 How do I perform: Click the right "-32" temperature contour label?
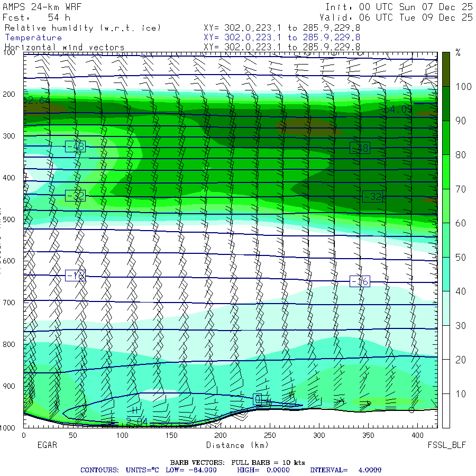372,196
